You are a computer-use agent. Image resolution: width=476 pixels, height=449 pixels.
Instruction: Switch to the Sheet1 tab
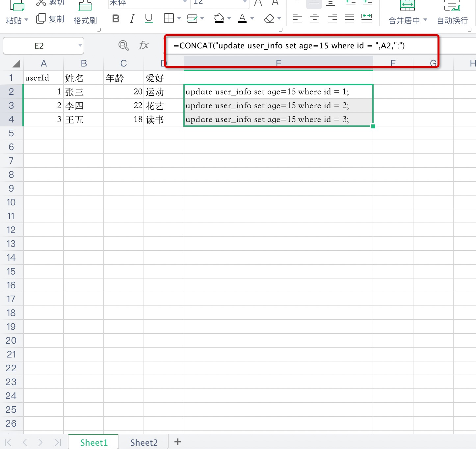click(93, 442)
